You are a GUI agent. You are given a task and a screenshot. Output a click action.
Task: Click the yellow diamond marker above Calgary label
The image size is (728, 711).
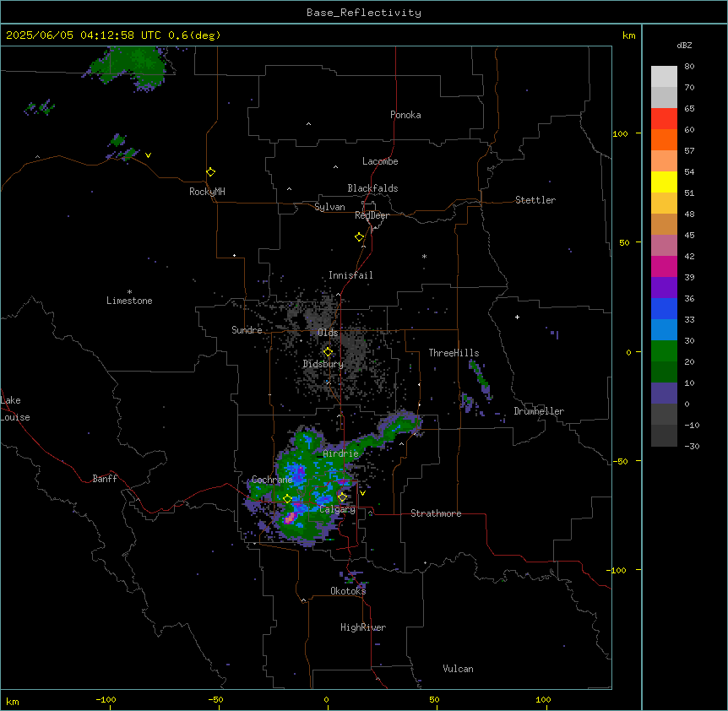click(342, 497)
